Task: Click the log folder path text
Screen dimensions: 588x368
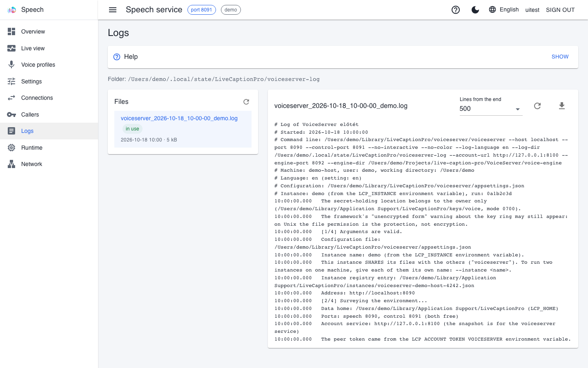Action: click(224, 79)
